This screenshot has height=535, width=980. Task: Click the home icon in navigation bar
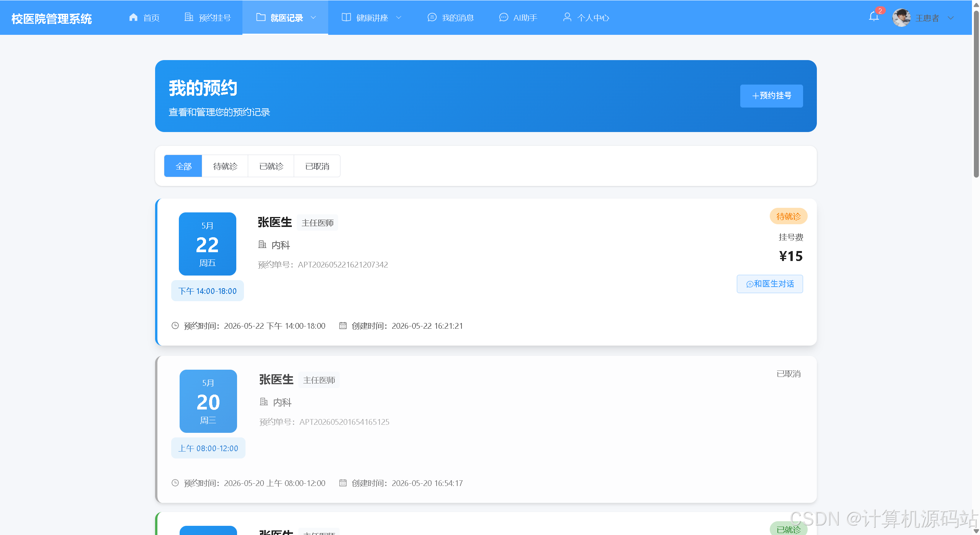coord(133,17)
